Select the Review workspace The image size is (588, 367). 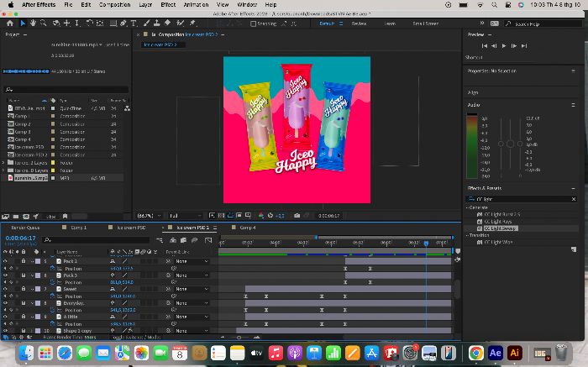point(359,24)
